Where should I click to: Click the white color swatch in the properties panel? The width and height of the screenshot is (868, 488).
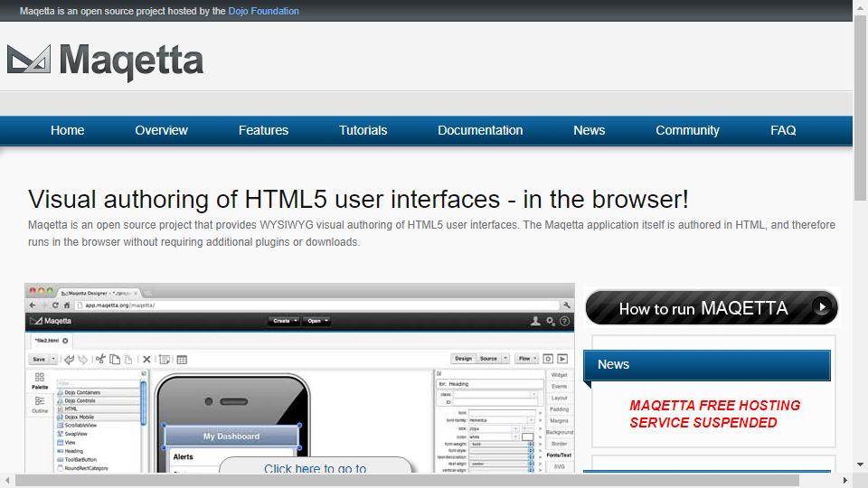coord(527,437)
